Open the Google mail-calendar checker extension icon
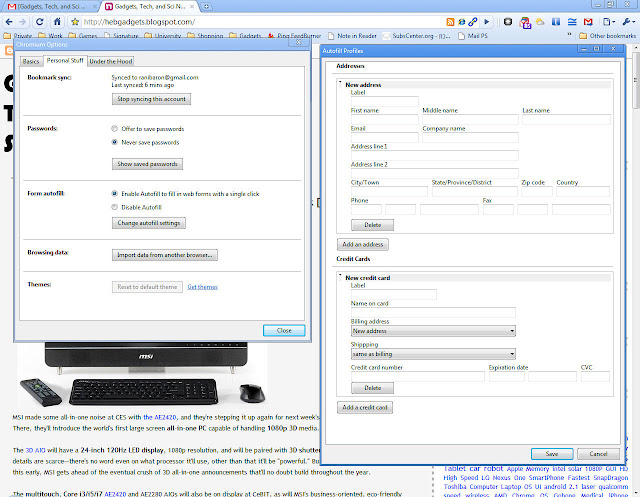Screen dimensions: 640x497 [x=525, y=22]
